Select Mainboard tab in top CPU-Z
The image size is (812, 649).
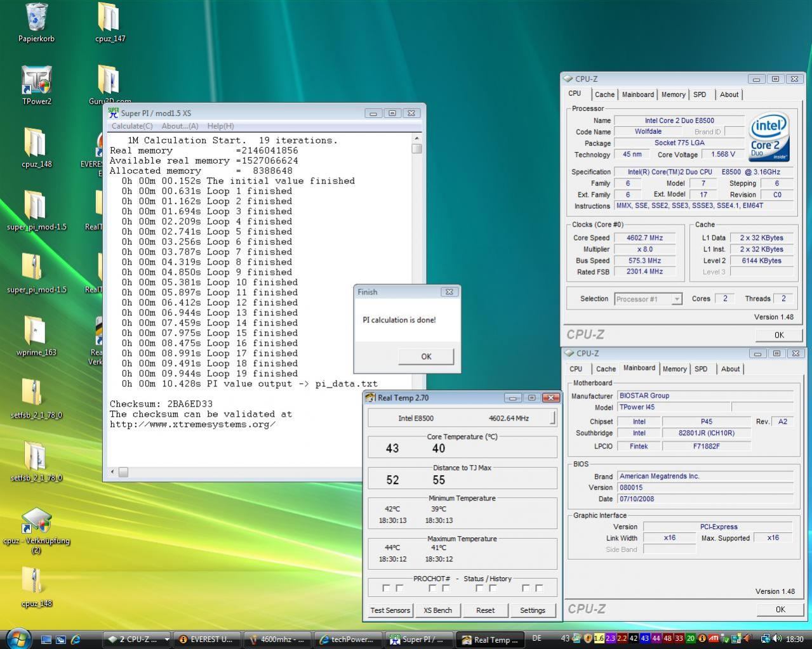point(637,95)
